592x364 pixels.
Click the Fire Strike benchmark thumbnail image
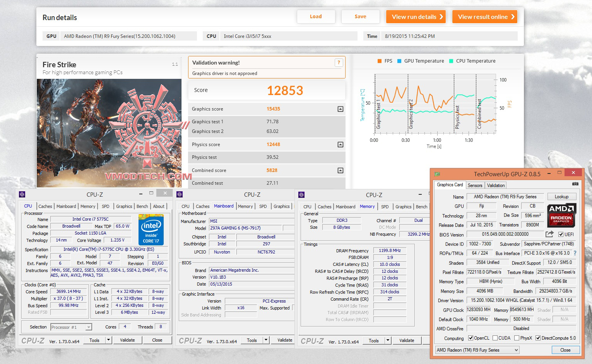click(x=109, y=133)
